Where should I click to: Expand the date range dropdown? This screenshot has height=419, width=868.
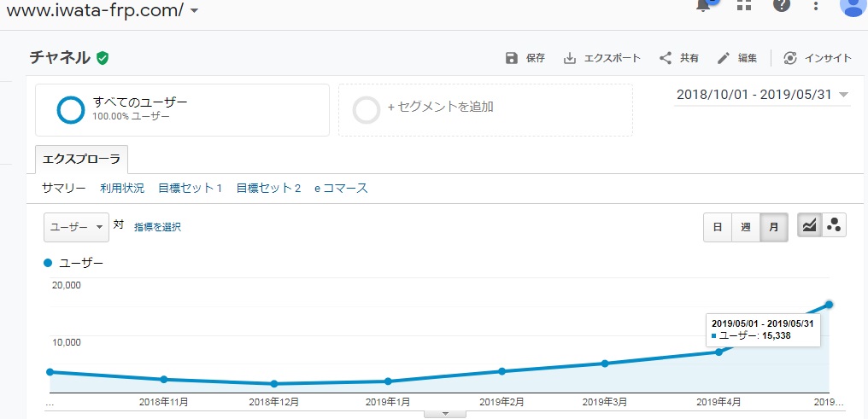tap(762, 95)
